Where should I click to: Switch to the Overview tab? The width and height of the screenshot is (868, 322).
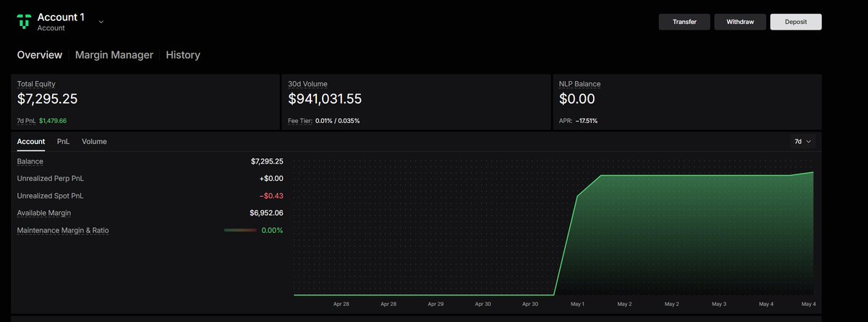pyautogui.click(x=40, y=55)
